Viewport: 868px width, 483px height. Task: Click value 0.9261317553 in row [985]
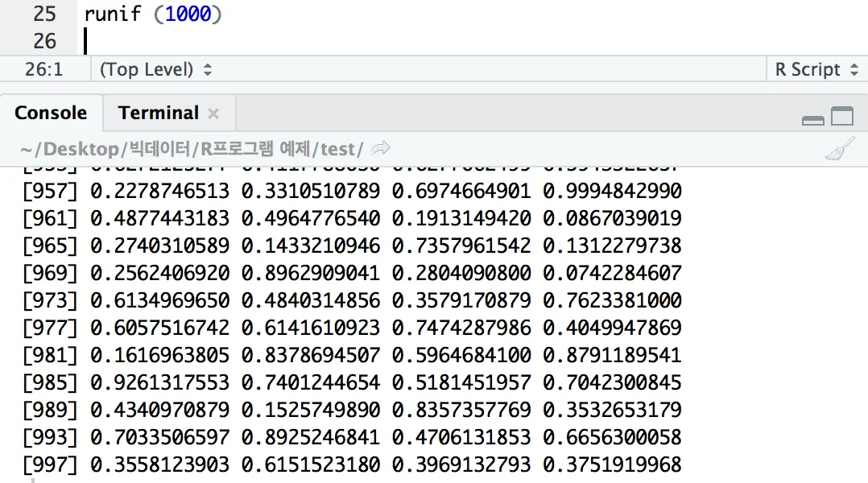[x=160, y=382]
